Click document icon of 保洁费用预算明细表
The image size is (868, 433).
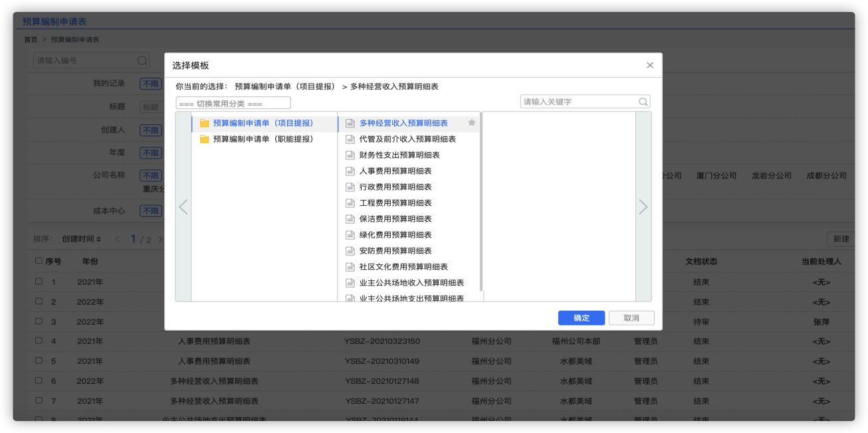pos(350,219)
